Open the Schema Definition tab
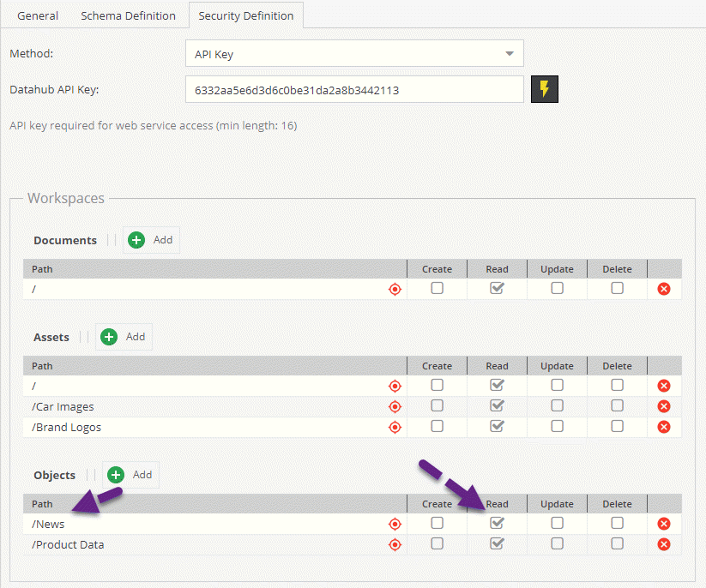This screenshot has height=588, width=706. 128,15
